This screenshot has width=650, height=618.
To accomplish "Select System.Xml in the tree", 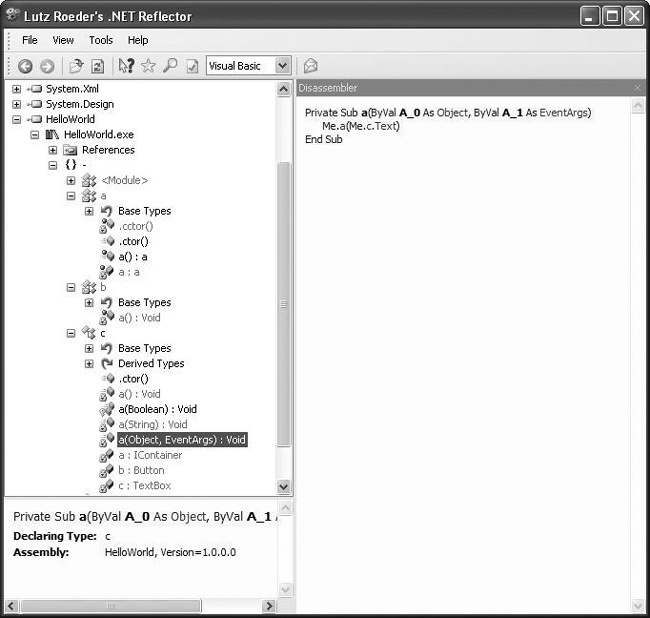I will coord(72,89).
